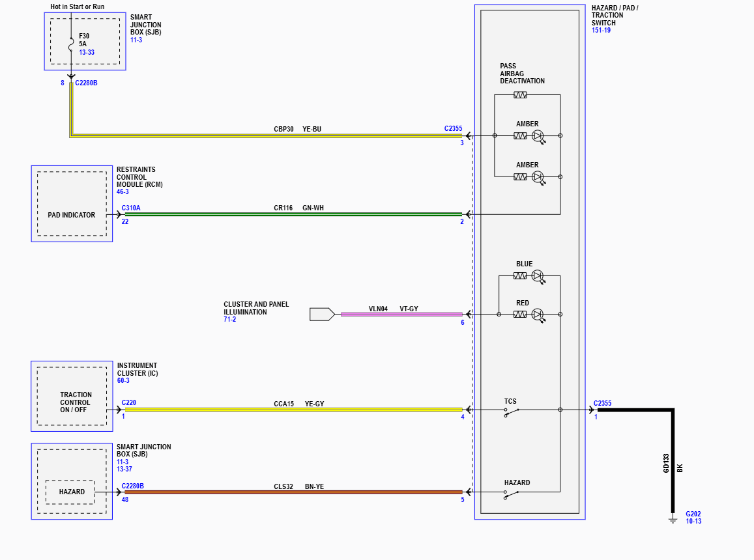Screen dimensions: 754x560
Task: Click the PAD INDICATOR component box
Action: coord(72,215)
